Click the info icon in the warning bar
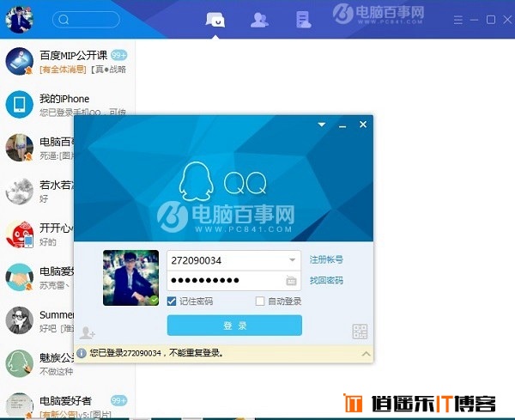515x420 pixels. coord(82,353)
